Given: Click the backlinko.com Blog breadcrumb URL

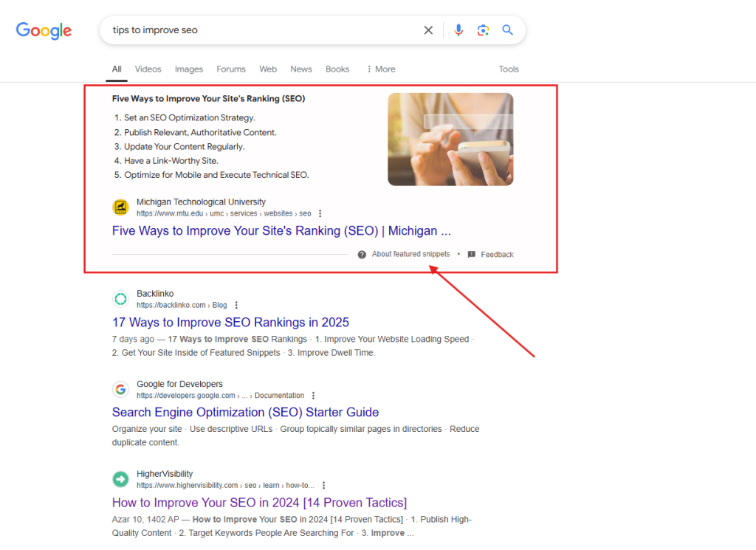Looking at the screenshot, I should pyautogui.click(x=182, y=305).
